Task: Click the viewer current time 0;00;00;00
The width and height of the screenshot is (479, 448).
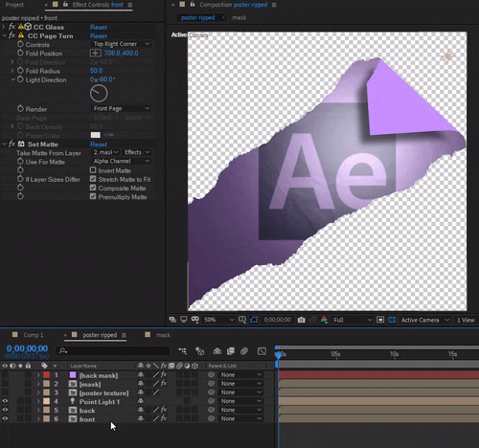Action: pyautogui.click(x=277, y=320)
